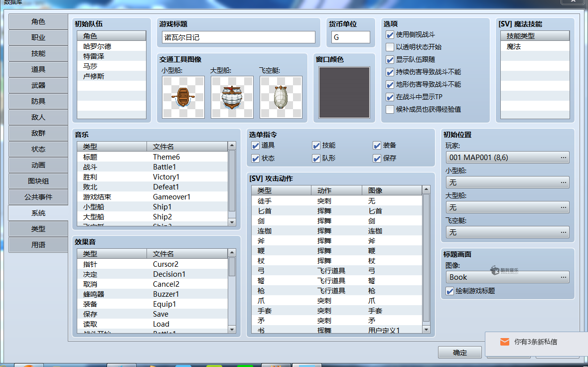Disable 在战斗中显示TP option

390,97
